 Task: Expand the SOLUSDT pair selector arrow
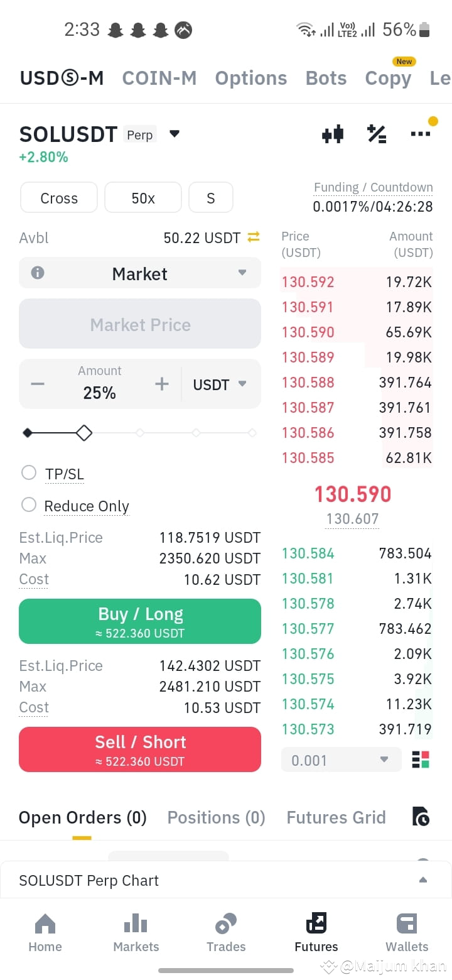175,134
